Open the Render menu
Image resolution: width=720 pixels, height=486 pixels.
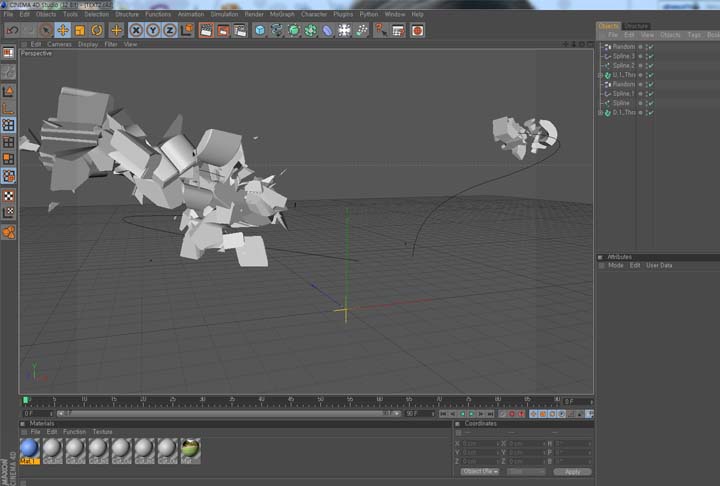[x=254, y=14]
